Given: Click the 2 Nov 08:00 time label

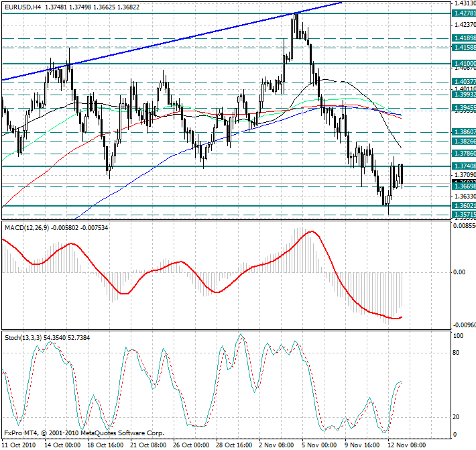Looking at the screenshot, I should tap(277, 445).
